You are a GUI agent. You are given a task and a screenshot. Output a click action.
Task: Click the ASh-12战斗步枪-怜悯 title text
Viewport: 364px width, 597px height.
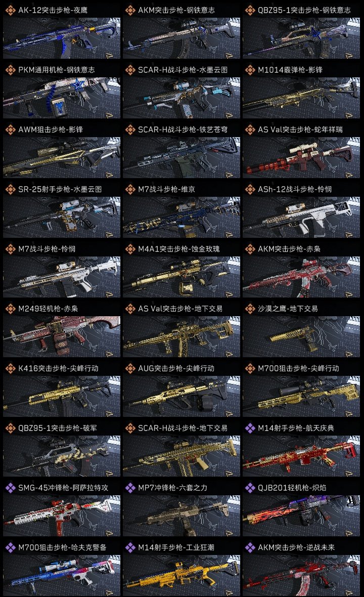(x=295, y=189)
